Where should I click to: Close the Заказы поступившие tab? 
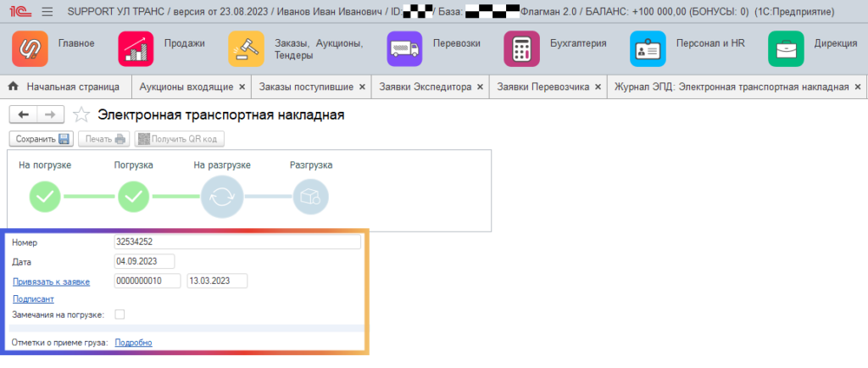(362, 86)
